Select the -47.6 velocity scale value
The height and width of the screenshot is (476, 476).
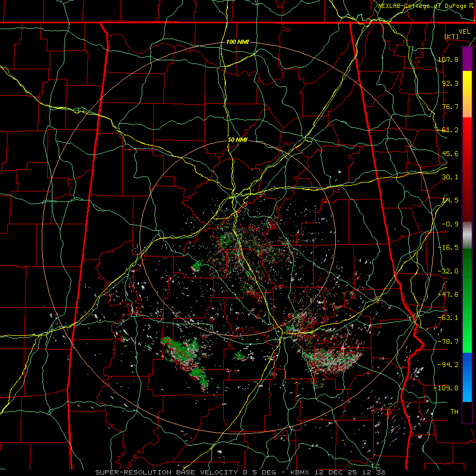[x=448, y=295]
